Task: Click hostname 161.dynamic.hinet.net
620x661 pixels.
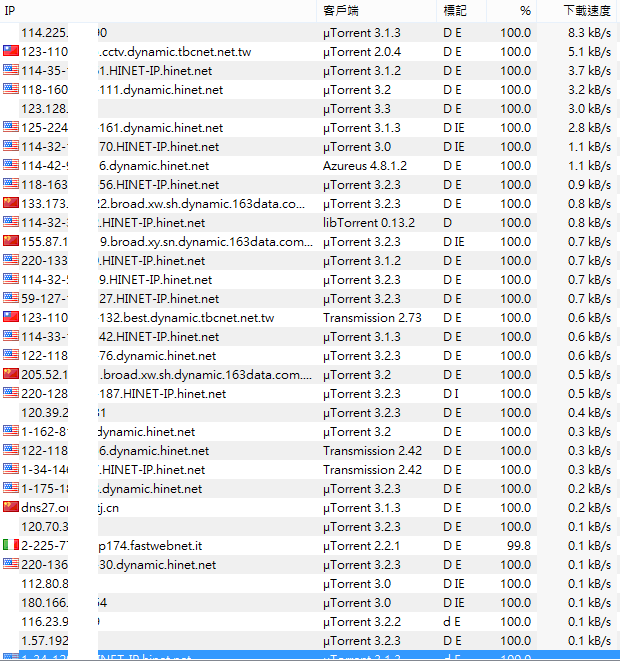Action: pyautogui.click(x=161, y=128)
